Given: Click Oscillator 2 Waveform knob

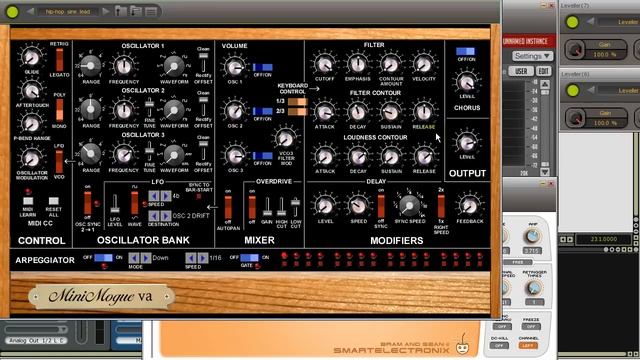Looking at the screenshot, I should 174,110.
